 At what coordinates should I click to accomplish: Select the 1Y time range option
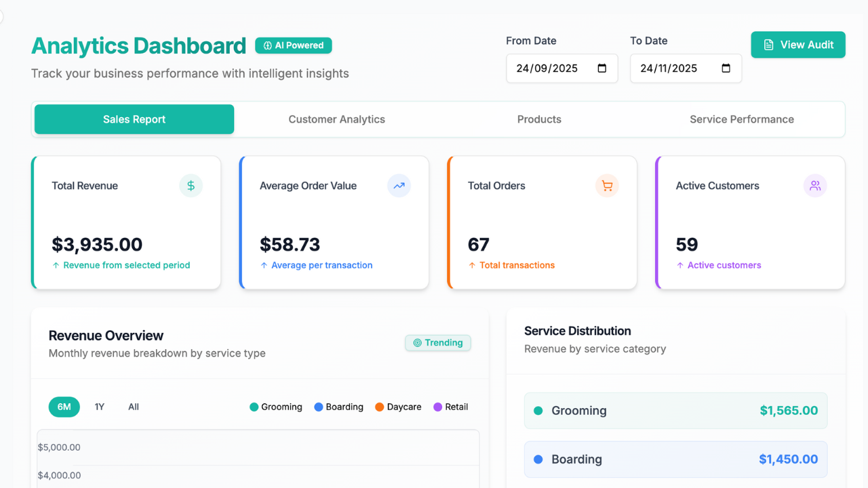[x=99, y=407]
